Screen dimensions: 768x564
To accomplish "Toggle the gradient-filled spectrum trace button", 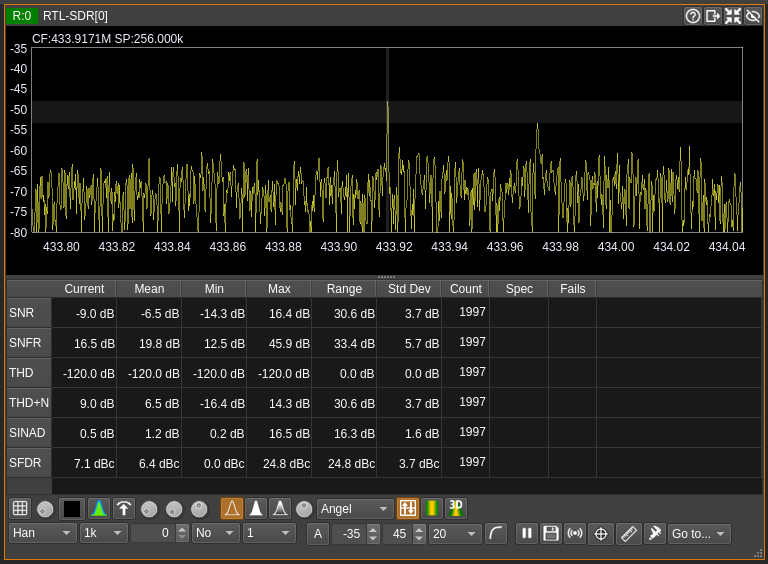I will coord(280,508).
